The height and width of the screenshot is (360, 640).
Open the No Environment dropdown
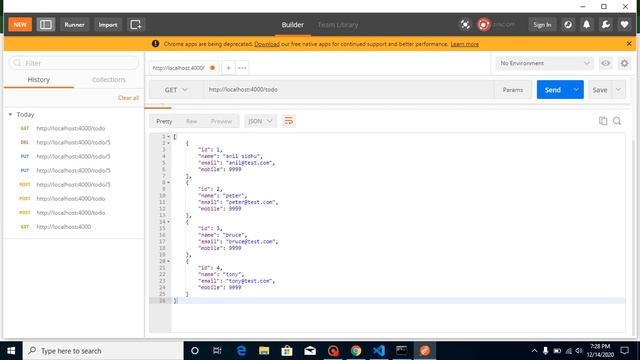(x=544, y=63)
